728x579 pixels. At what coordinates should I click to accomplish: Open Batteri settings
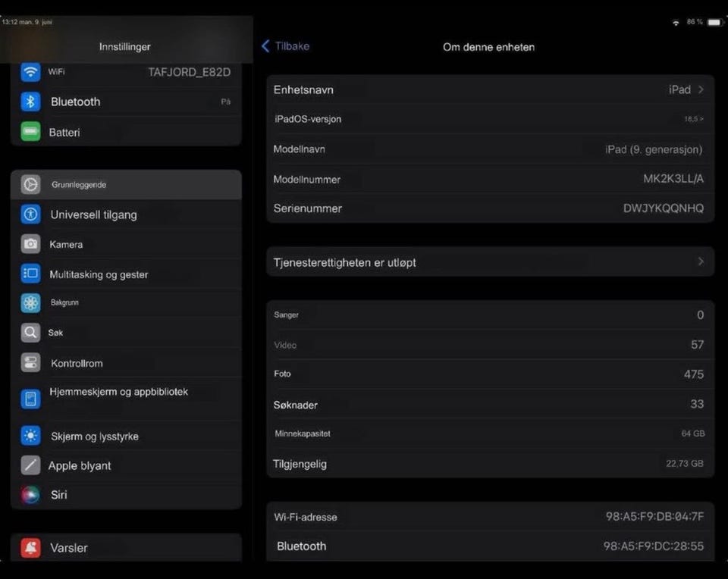[x=127, y=132]
